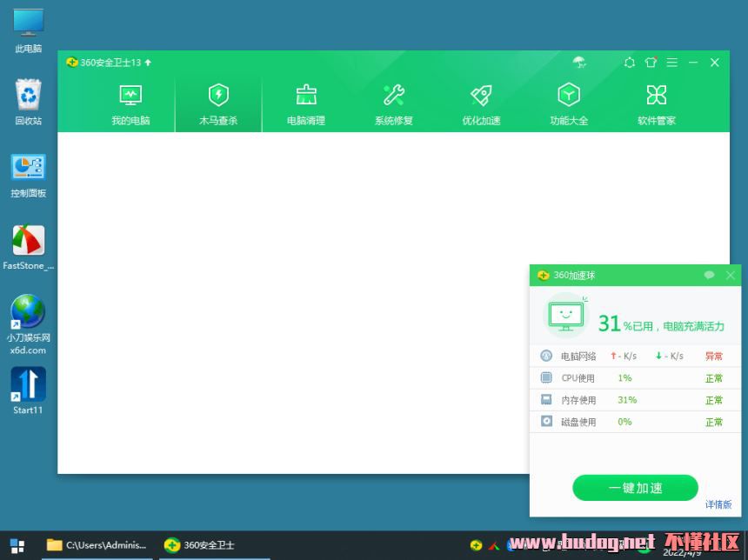The height and width of the screenshot is (560, 748).
Task: Click the smiling monitor icon in 360加速球
Action: (x=566, y=316)
